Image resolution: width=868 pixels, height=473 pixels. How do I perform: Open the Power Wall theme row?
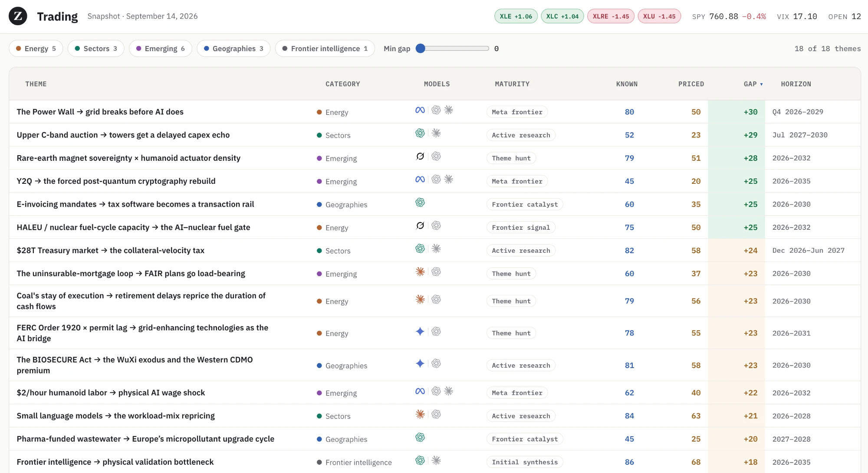(435, 112)
